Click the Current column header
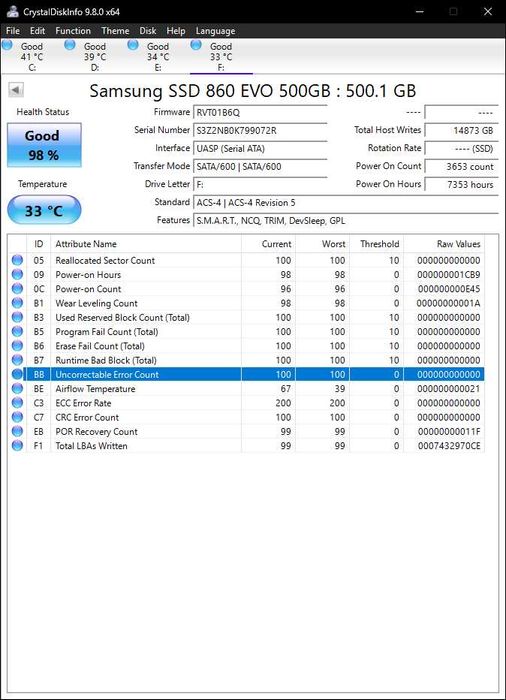The image size is (506, 700). (268, 244)
